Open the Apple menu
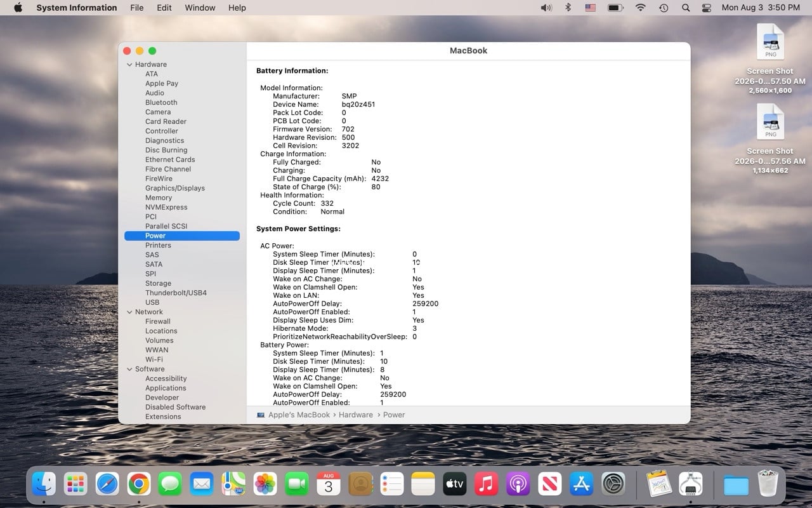This screenshot has height=508, width=812. coord(18,8)
